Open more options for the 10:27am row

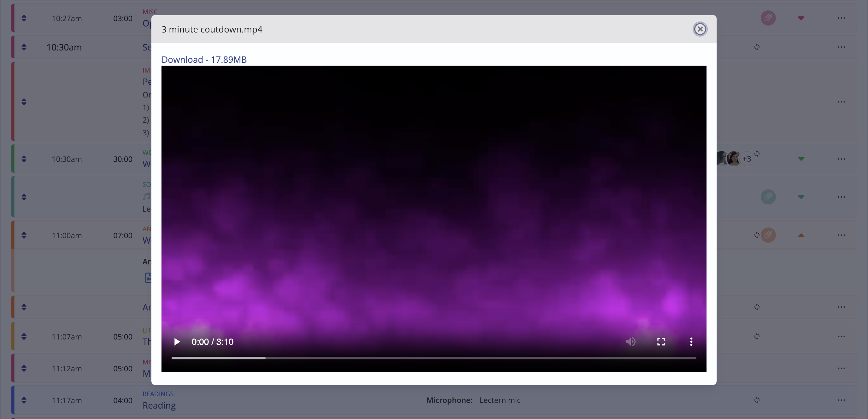coord(842,18)
